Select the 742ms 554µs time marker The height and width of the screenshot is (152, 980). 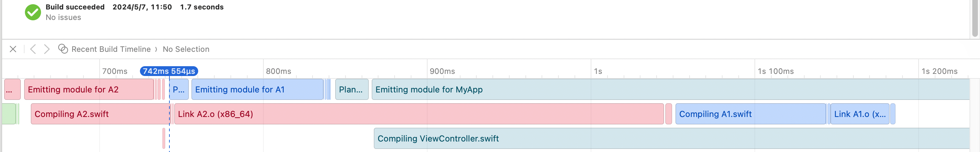(169, 71)
